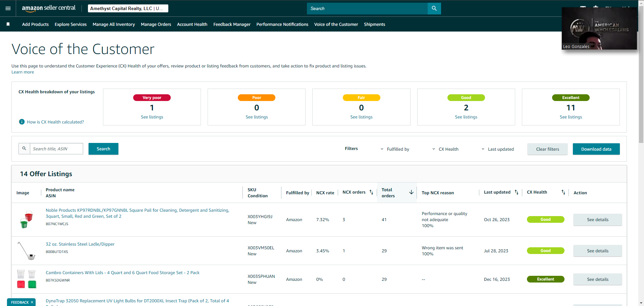Go to Manage Orders
Image resolution: width=644 pixels, height=306 pixels.
(156, 24)
